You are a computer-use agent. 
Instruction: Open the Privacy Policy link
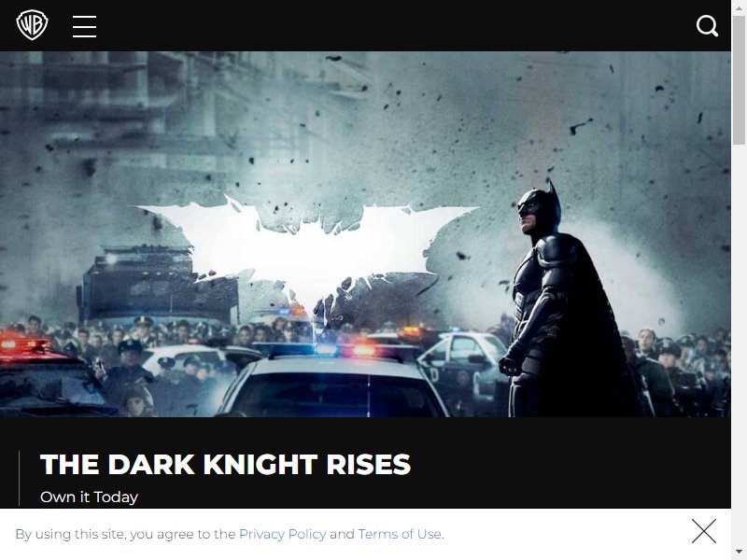(283, 534)
